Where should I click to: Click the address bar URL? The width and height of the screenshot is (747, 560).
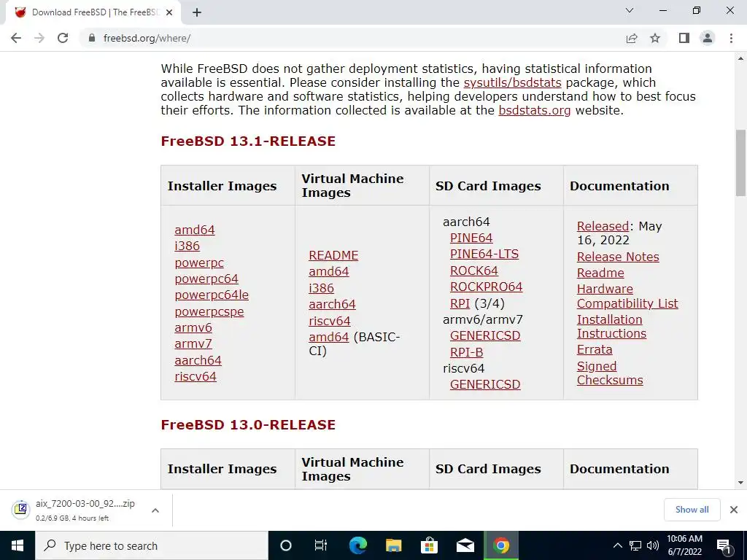(147, 38)
